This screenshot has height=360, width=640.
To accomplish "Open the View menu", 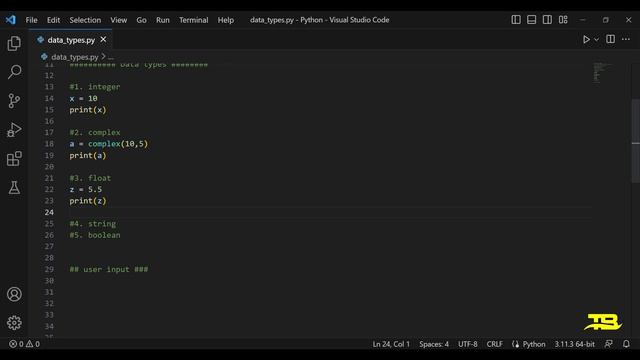I will (118, 20).
